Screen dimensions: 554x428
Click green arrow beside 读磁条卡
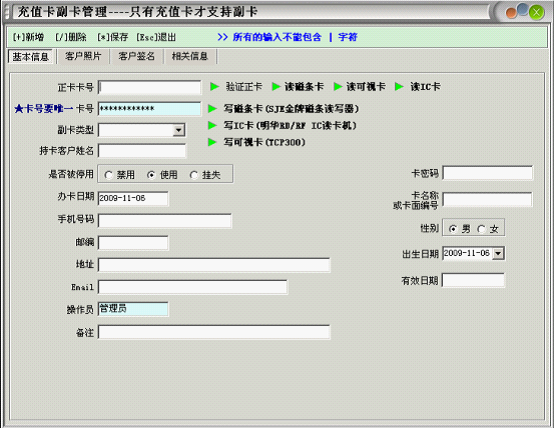click(x=276, y=86)
